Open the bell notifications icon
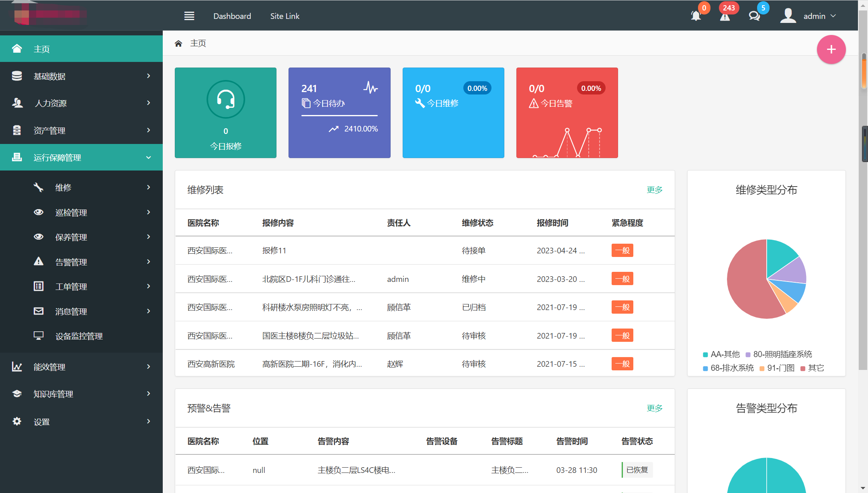868x493 pixels. pos(696,16)
